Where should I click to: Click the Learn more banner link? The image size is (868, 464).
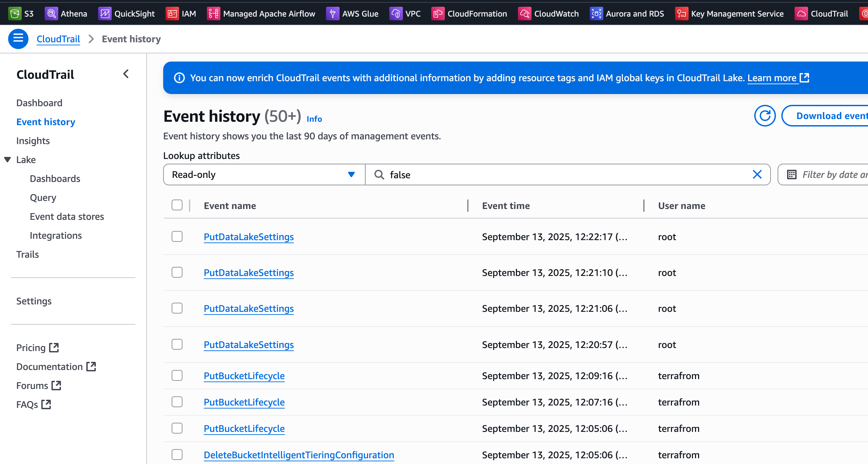point(772,78)
